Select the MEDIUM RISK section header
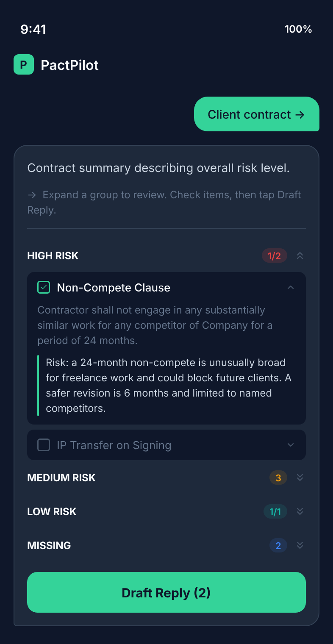 pos(61,477)
